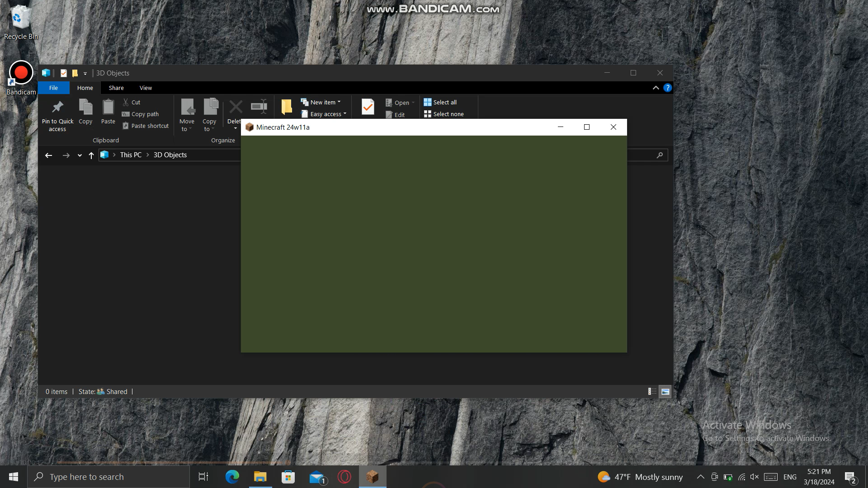The width and height of the screenshot is (868, 488).
Task: Click the Properties checkmark icon
Action: pos(368,107)
